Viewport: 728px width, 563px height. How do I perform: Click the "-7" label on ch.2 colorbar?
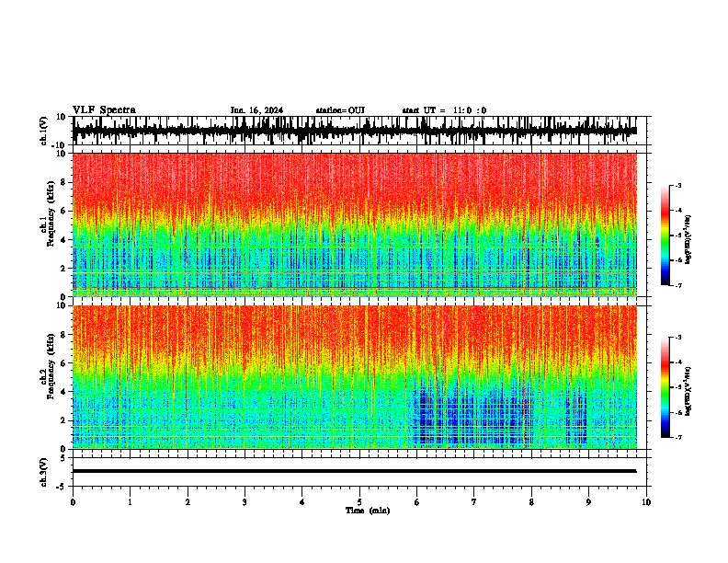[677, 437]
